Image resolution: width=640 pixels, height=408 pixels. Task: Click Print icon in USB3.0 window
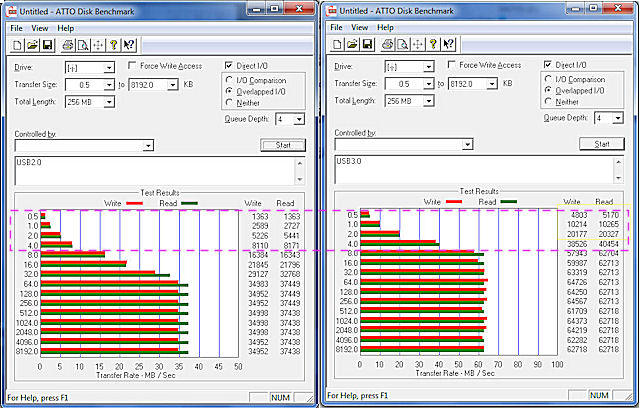(x=387, y=44)
